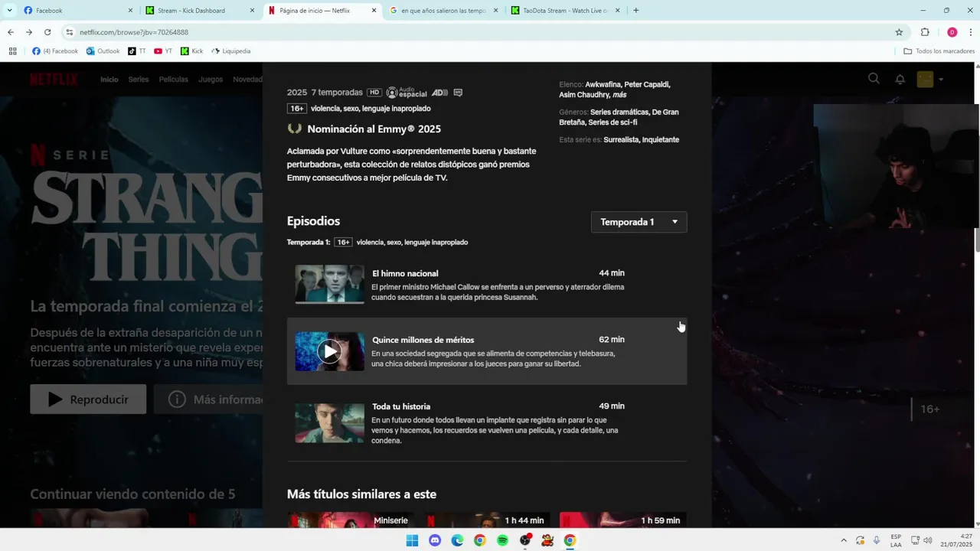980x551 pixels.
Task: Open the Kick bookmark
Action: [192, 51]
